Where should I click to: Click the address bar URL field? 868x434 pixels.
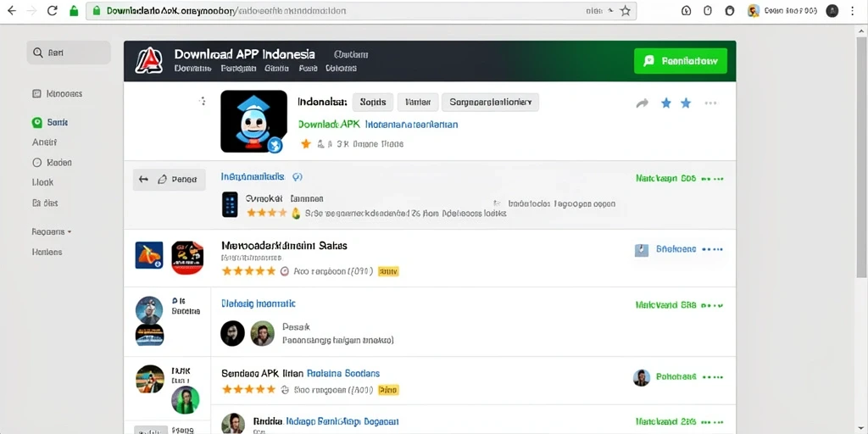[x=361, y=10]
